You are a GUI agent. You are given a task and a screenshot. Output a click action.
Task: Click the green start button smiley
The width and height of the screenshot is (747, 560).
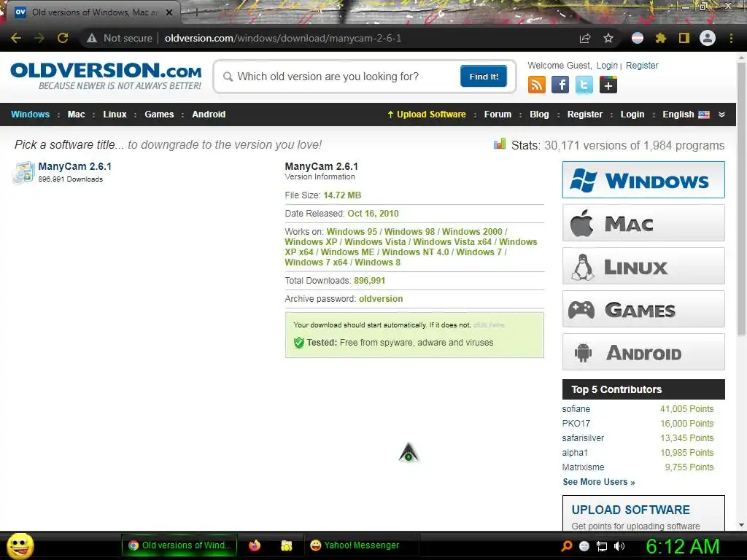[20, 545]
